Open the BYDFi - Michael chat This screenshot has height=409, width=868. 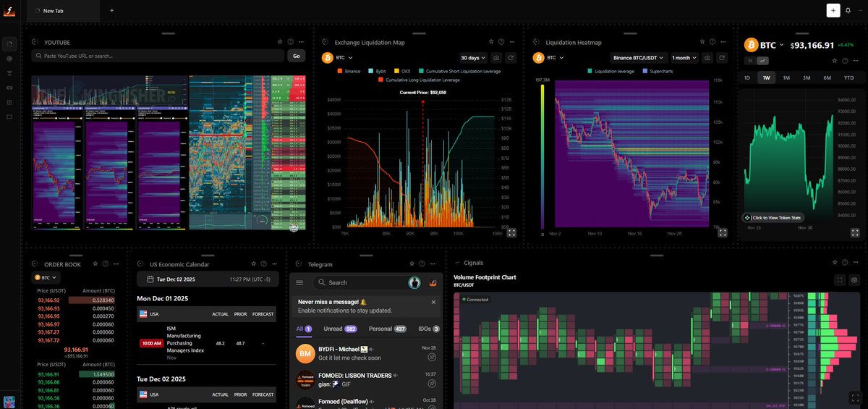[367, 353]
